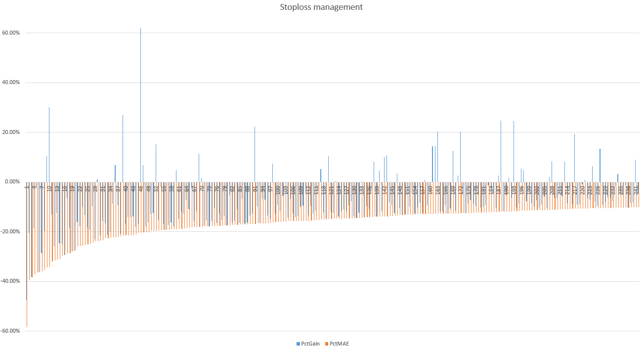Image resolution: width=644 pixels, height=350 pixels.
Task: Select the chart title "Stoploss management"
Action: point(321,7)
